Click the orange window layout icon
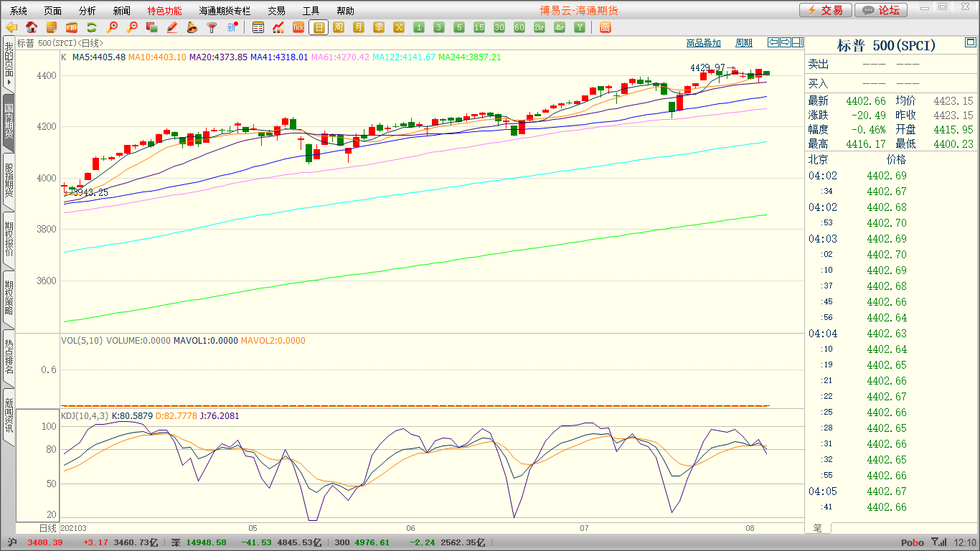 pyautogui.click(x=605, y=27)
